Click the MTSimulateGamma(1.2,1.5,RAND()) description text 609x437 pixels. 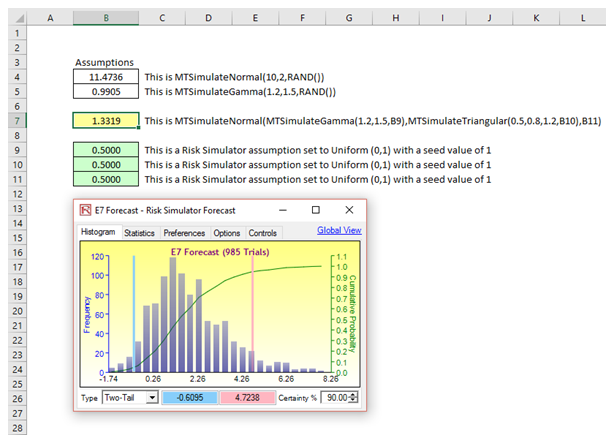[240, 92]
